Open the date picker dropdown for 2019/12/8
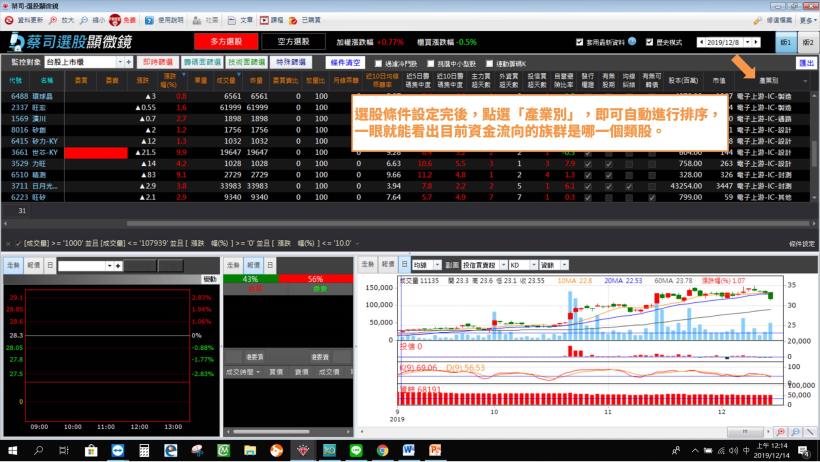 [x=748, y=42]
